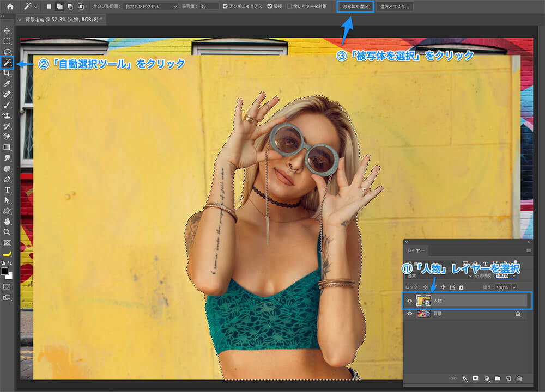Select the Eraser tool
The height and width of the screenshot is (392, 545).
[7, 137]
